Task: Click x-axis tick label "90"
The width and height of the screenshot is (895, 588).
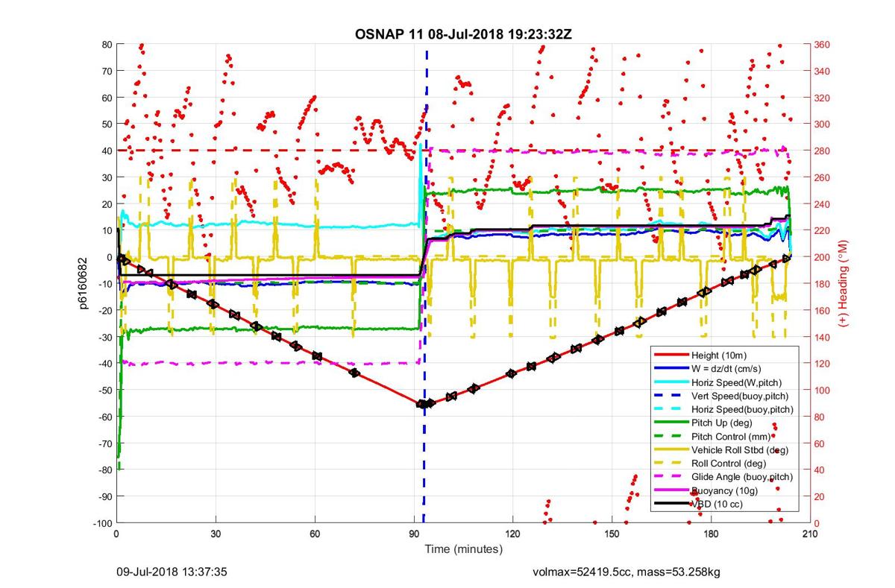Action: [x=413, y=534]
